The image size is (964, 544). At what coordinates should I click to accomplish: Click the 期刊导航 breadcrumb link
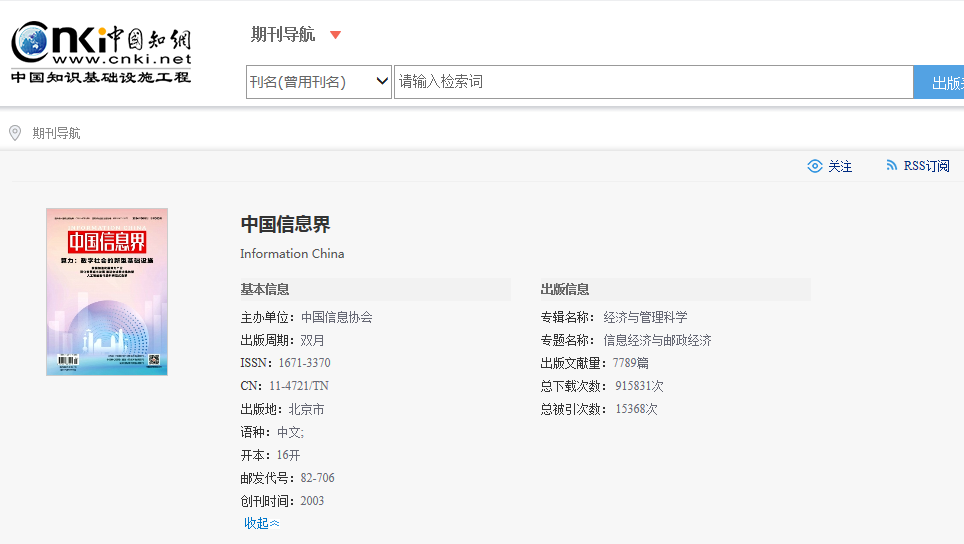[56, 133]
